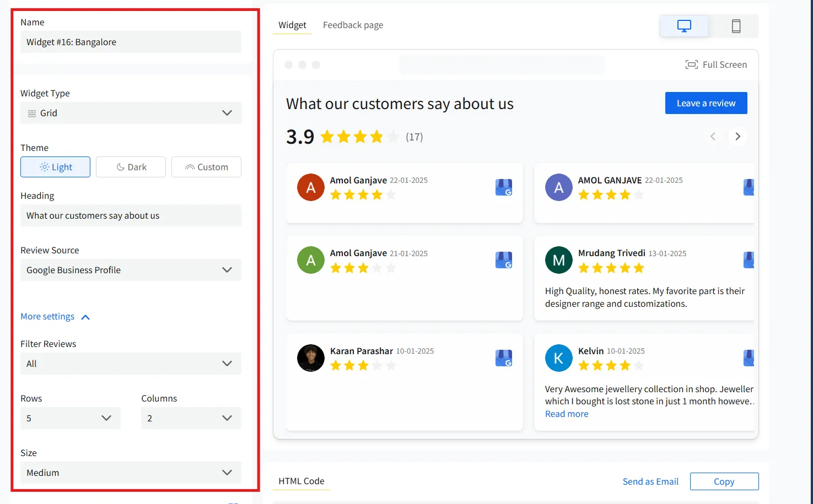Open the Review Source dropdown

point(131,270)
